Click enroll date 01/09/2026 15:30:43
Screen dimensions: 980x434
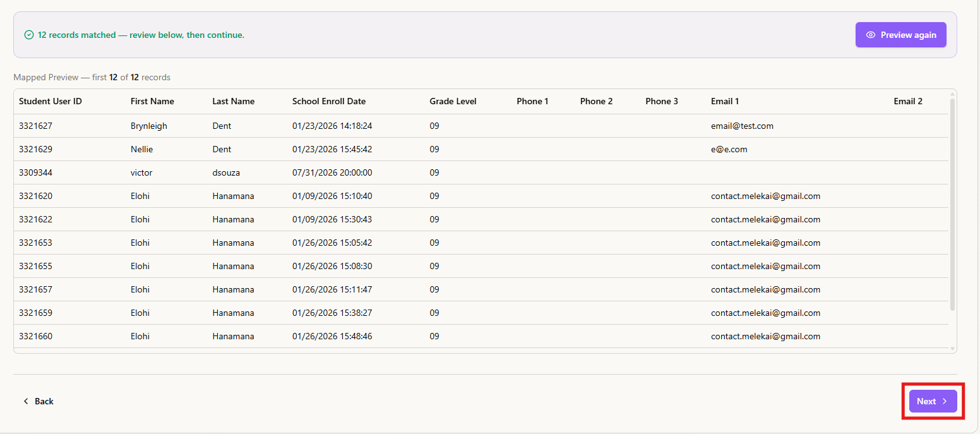[x=332, y=219]
